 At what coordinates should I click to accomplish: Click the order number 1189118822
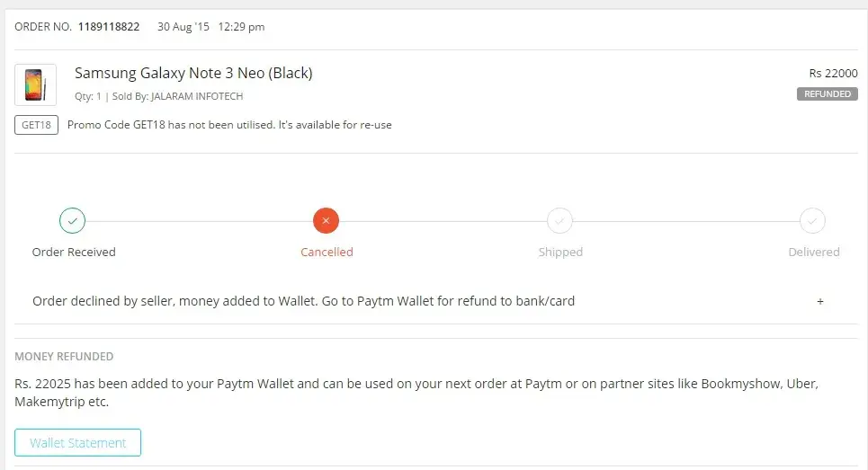109,27
